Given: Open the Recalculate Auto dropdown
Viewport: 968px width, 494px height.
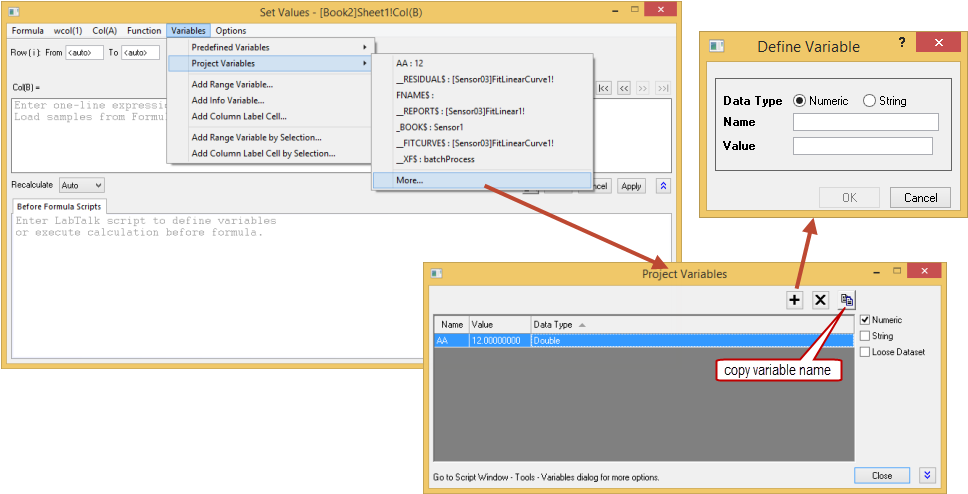Looking at the screenshot, I should tap(82, 185).
